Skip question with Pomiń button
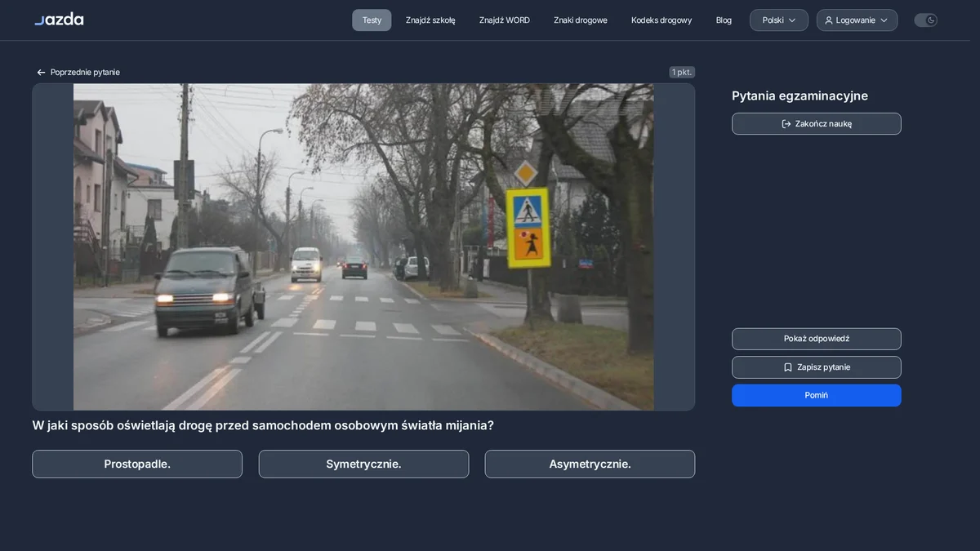This screenshot has width=980, height=551. pyautogui.click(x=817, y=395)
